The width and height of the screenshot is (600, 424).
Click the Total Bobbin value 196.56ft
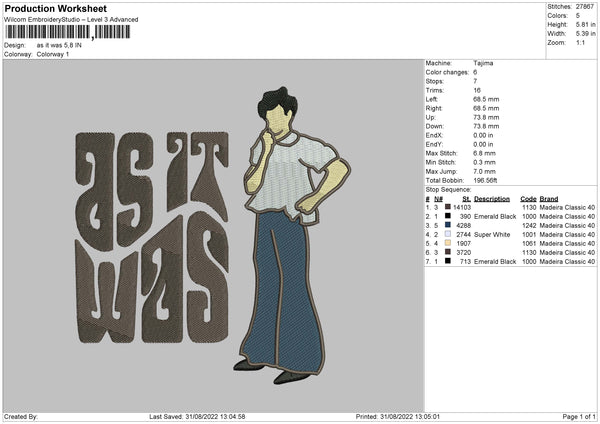click(485, 180)
